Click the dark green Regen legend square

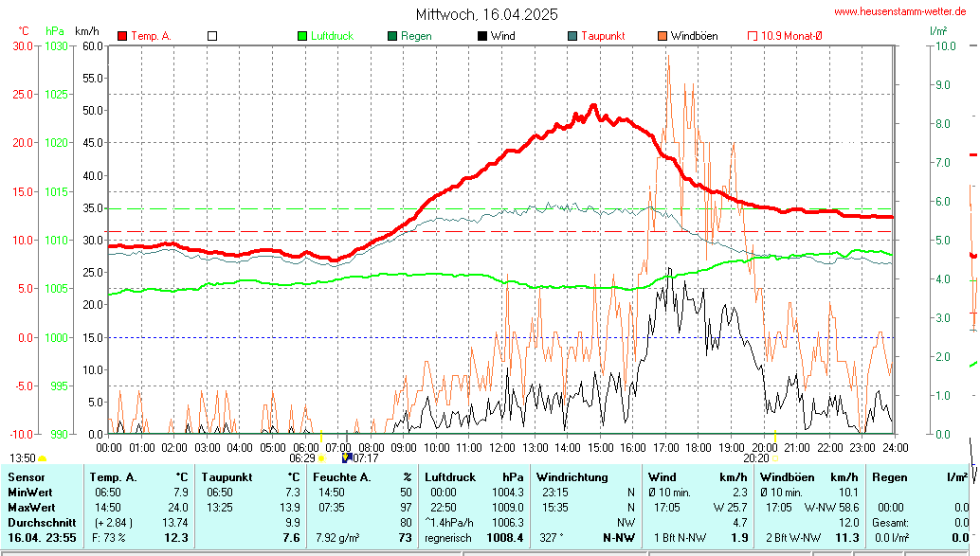click(x=392, y=36)
